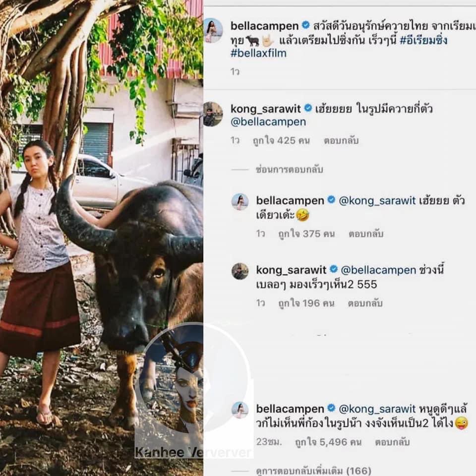Reply to kong_sarawit's comment with 425 likes

[341, 140]
